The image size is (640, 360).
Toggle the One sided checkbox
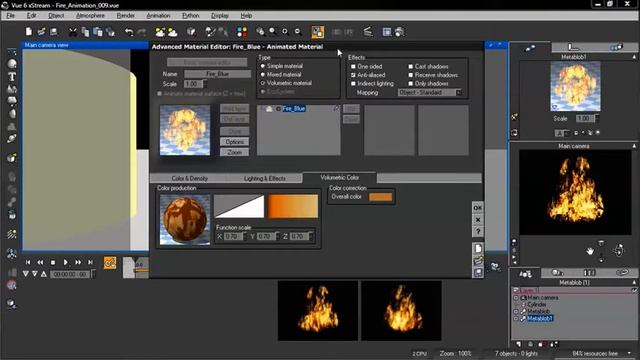(353, 67)
